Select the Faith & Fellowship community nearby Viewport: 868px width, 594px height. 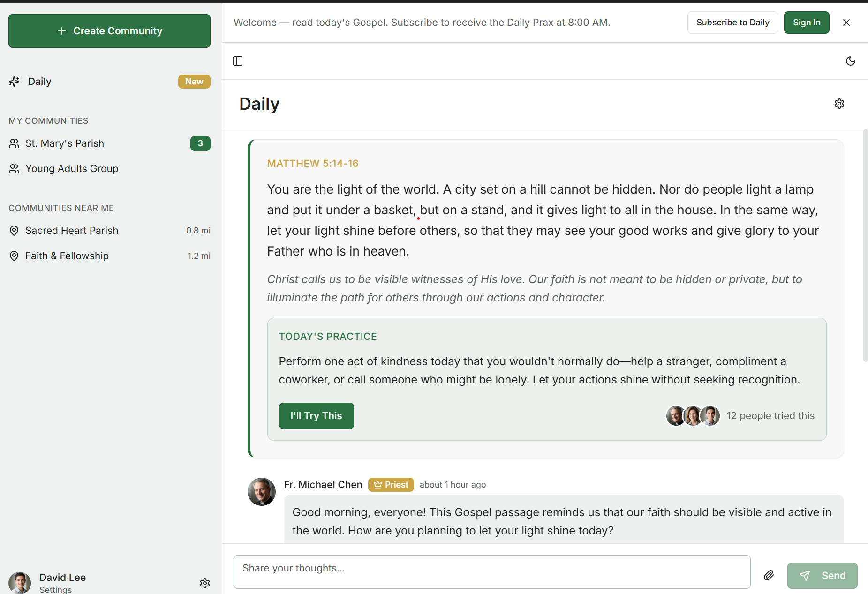click(67, 256)
